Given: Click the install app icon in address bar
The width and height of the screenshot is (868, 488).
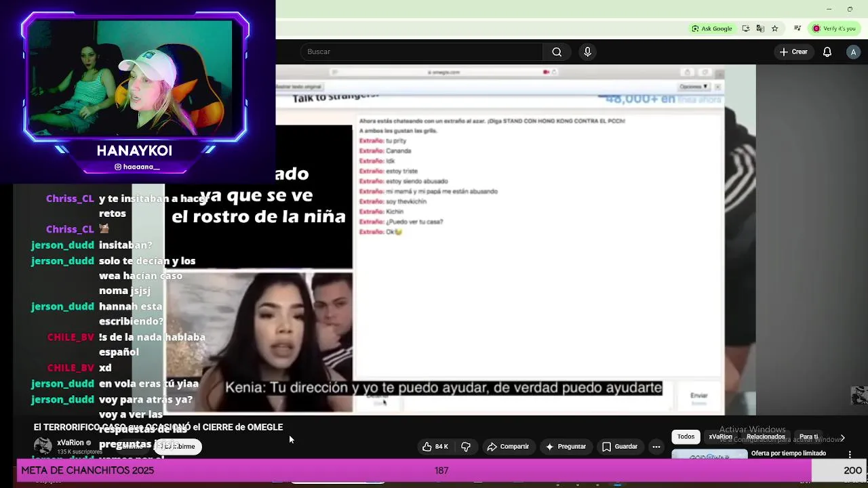Looking at the screenshot, I should (x=746, y=28).
